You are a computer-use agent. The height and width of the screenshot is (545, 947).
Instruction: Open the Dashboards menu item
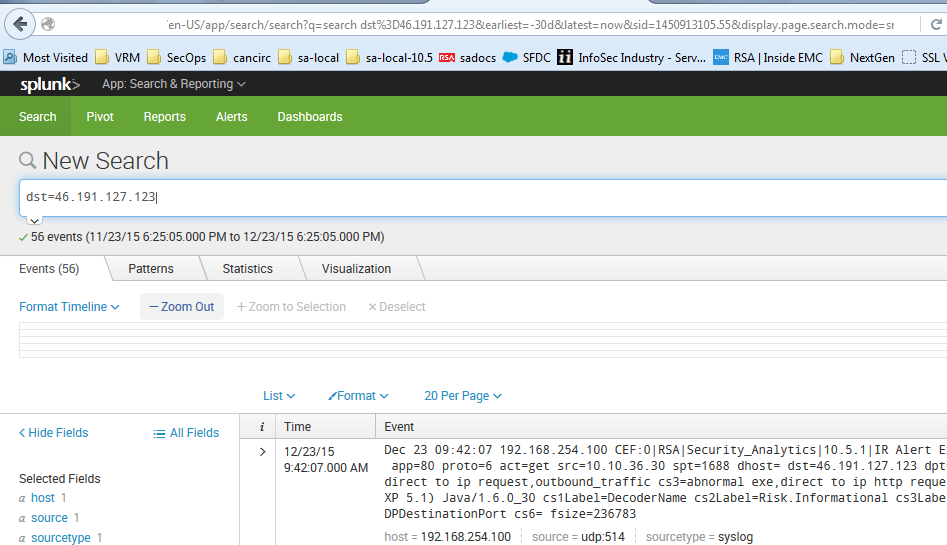point(309,117)
